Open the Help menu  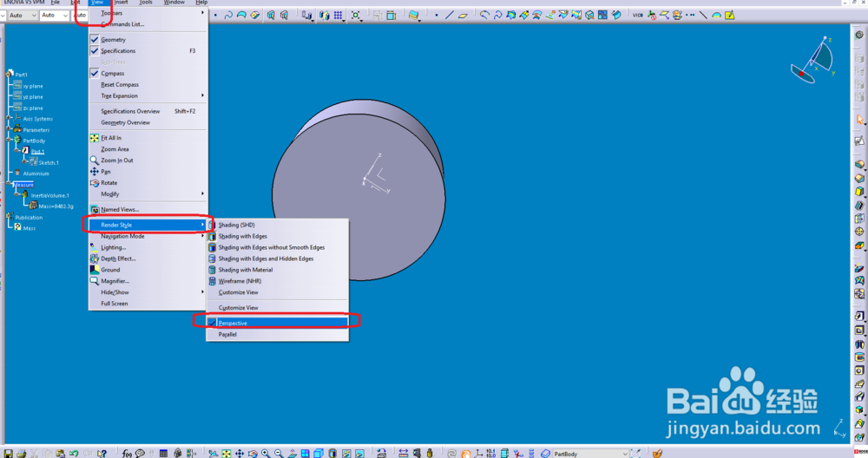[201, 3]
